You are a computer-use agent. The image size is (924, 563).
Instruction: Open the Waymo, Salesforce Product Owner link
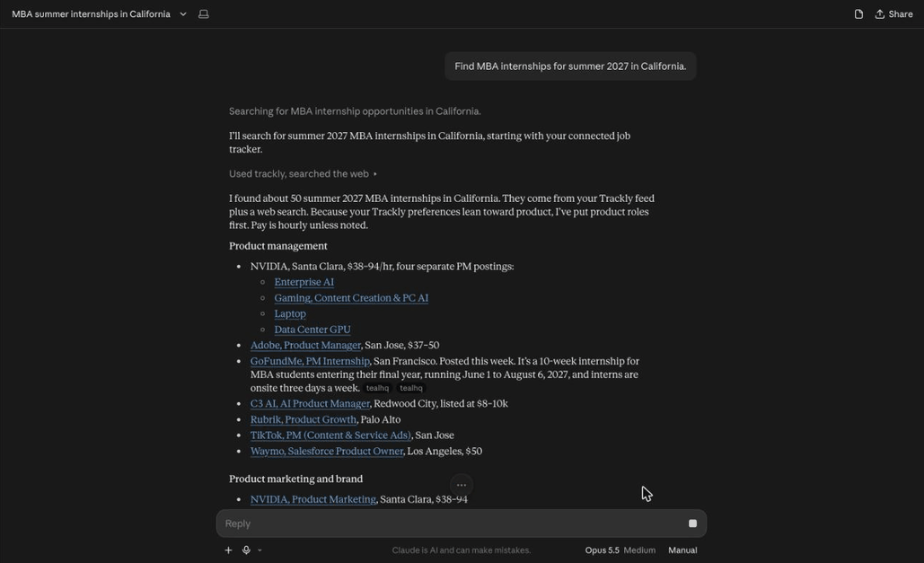(x=327, y=452)
